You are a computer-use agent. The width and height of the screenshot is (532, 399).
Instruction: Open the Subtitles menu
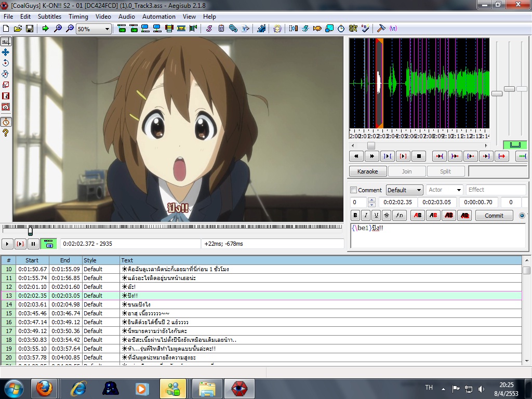point(49,16)
